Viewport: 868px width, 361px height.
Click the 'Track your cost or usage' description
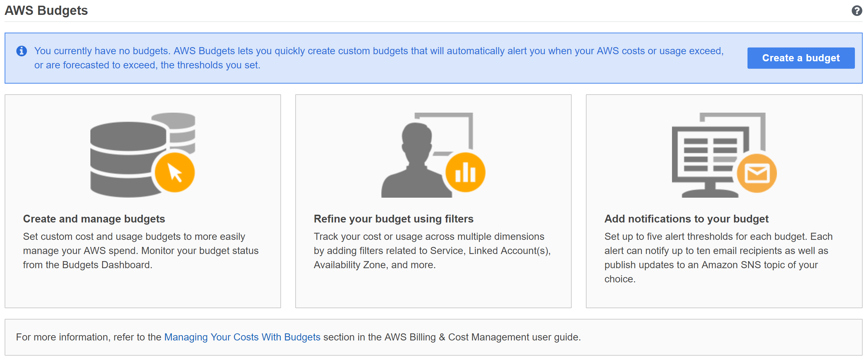tap(432, 250)
